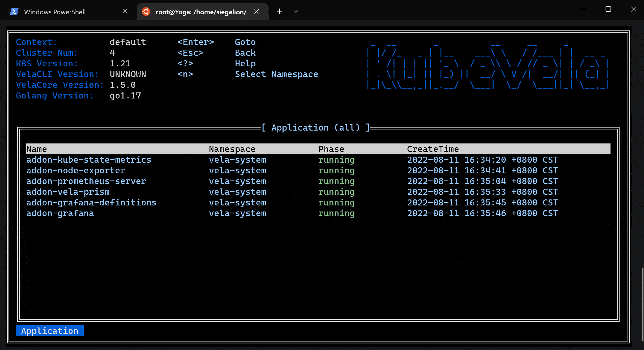Screen dimensions: 644x350
Task: Click the PowerShell icon in first tab
Action: coord(14,12)
